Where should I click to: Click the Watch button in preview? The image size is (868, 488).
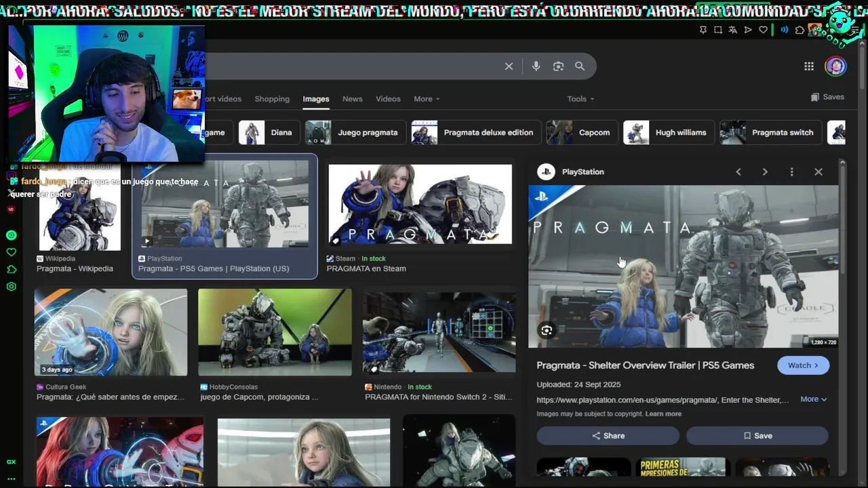[803, 365]
